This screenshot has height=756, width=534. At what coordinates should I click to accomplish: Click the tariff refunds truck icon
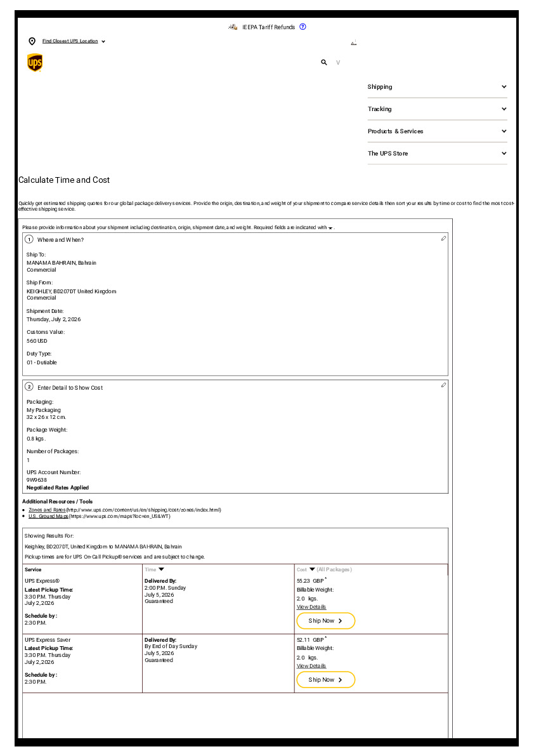(x=233, y=27)
